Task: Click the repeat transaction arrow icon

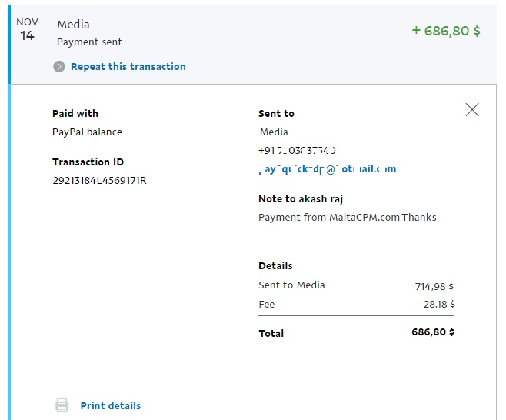Action: click(59, 66)
